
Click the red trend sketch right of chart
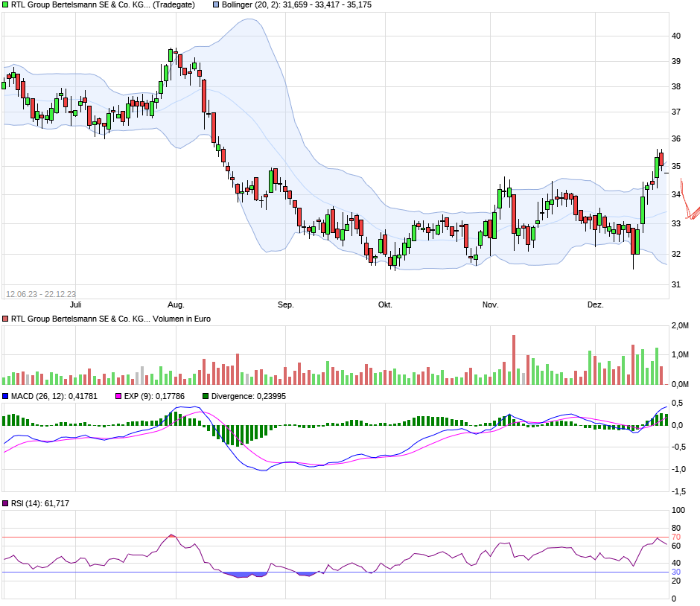tap(690, 205)
